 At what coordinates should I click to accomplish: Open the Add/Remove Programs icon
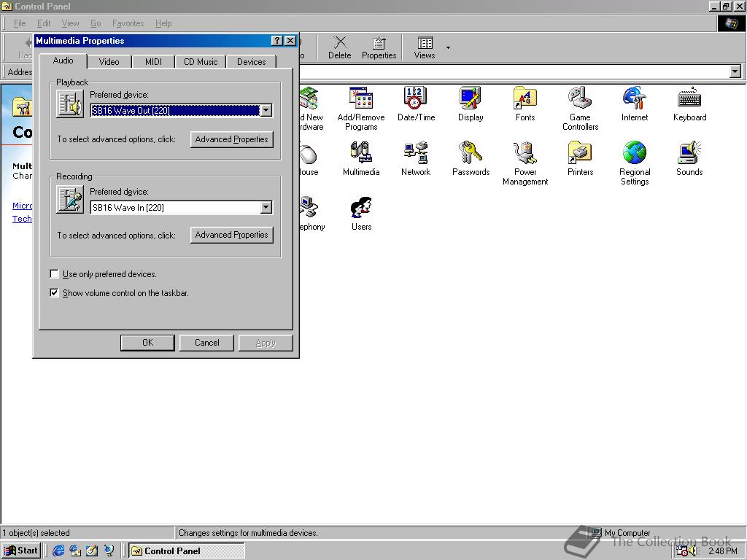[360, 109]
